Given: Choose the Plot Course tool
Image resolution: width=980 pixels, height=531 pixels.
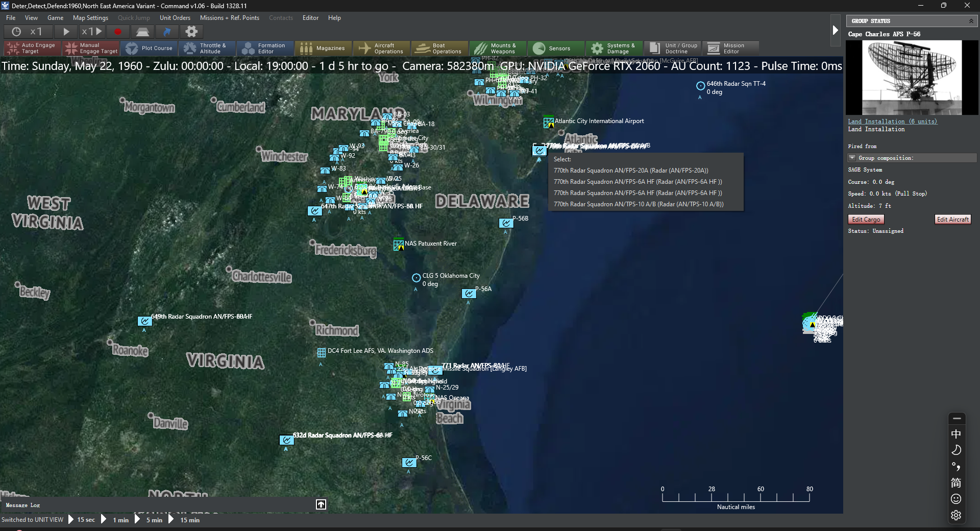Looking at the screenshot, I should [150, 48].
